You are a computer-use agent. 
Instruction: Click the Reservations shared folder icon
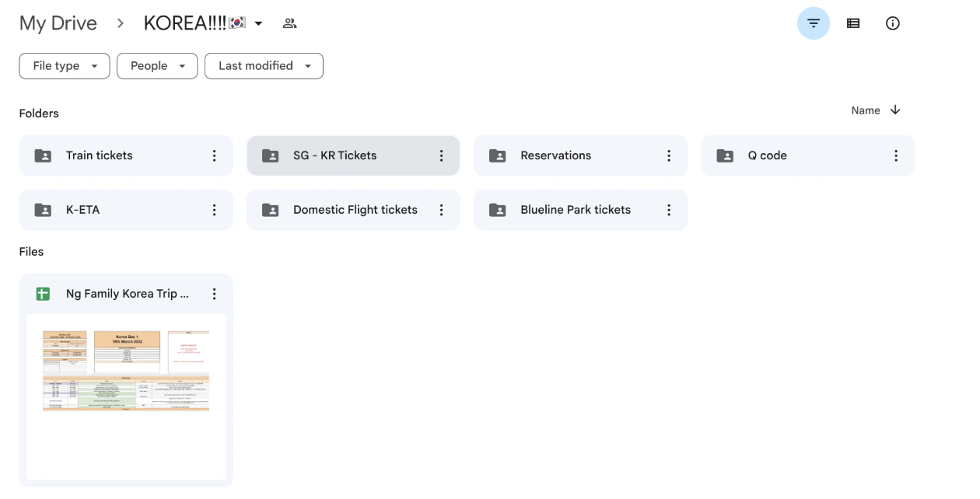pos(498,155)
